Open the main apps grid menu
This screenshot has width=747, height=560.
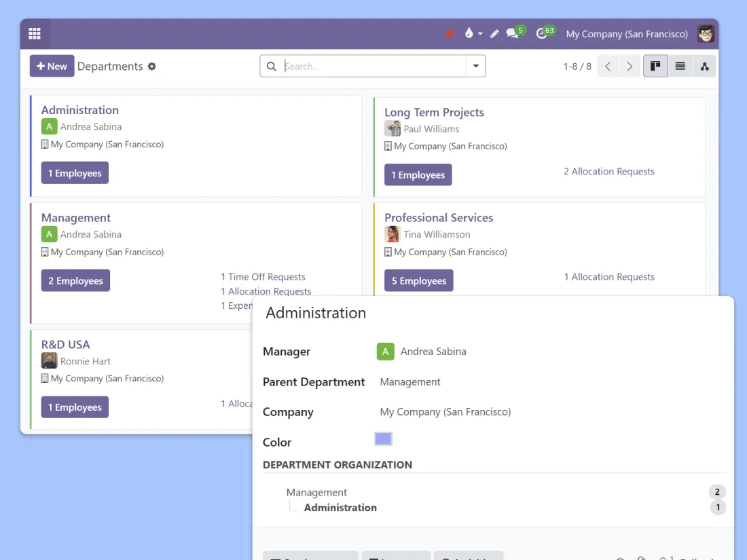point(35,34)
